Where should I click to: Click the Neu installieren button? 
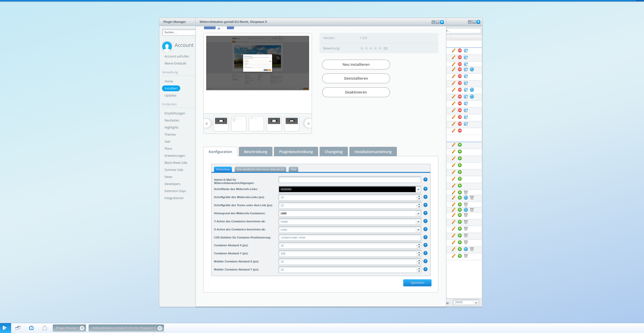(356, 65)
